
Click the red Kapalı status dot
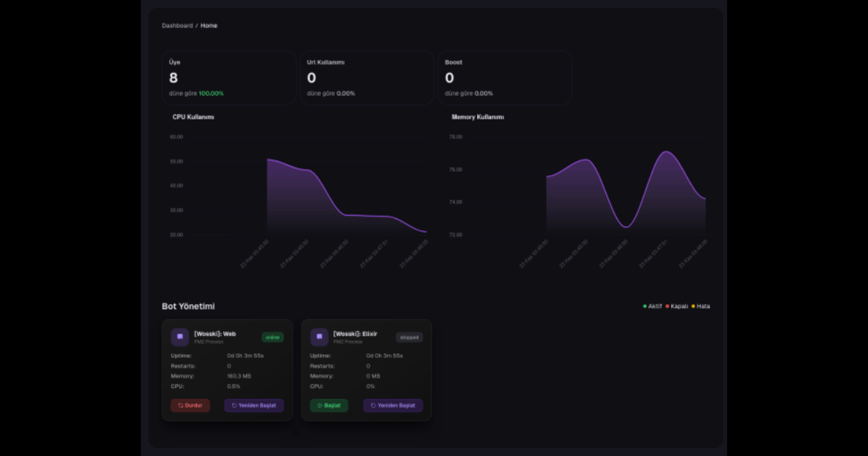click(667, 306)
